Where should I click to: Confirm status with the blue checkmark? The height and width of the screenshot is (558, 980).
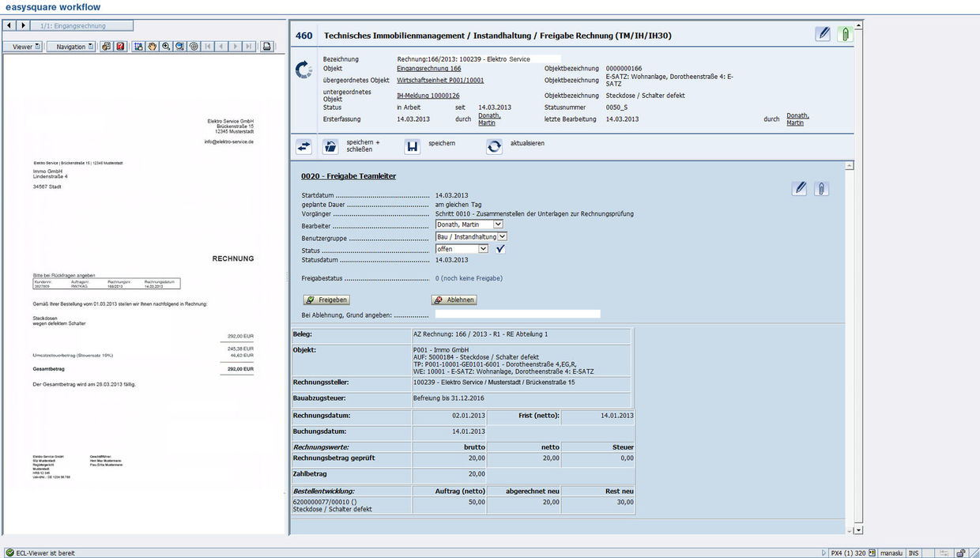pyautogui.click(x=500, y=249)
